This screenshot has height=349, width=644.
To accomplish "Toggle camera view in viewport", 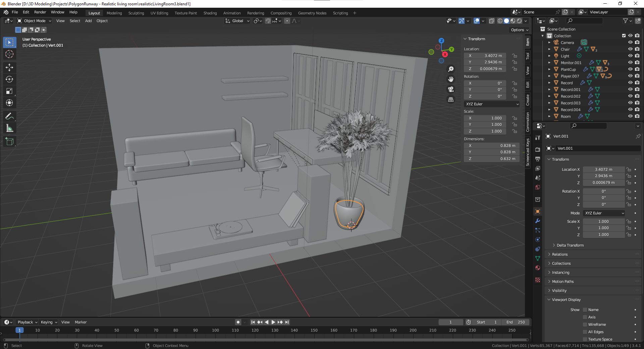I will pyautogui.click(x=451, y=89).
